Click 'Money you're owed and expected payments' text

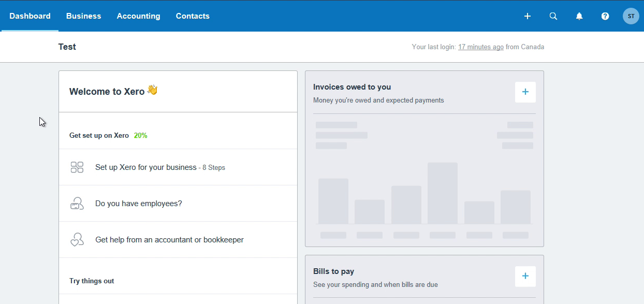tap(378, 100)
